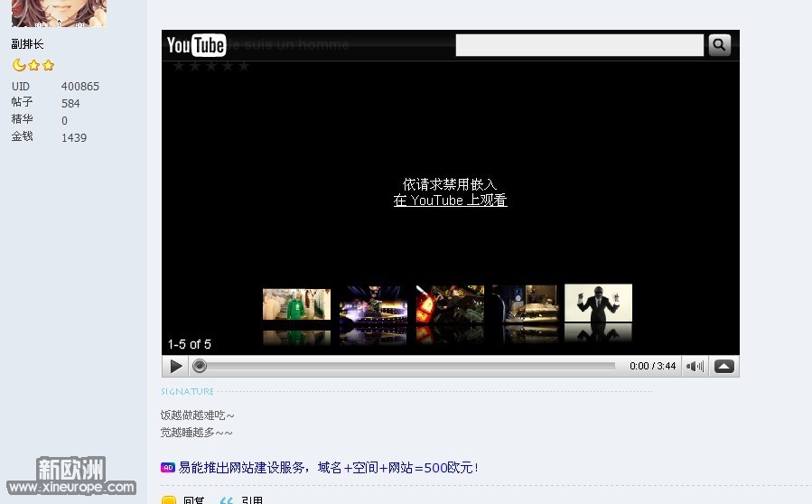Click the video time display 0:00 / 3:44
Viewport: 812px width, 504px height.
(652, 366)
